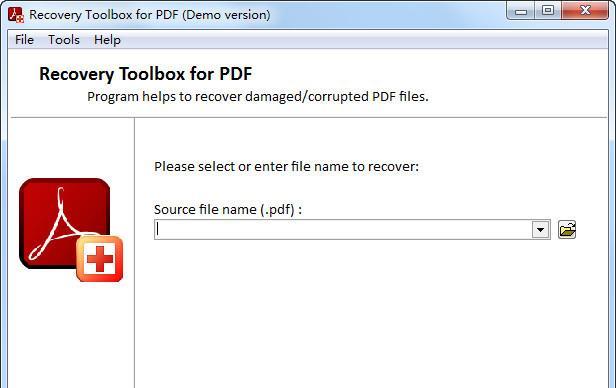Click the "Please select or enter file name" label
The height and width of the screenshot is (388, 616).
[286, 167]
